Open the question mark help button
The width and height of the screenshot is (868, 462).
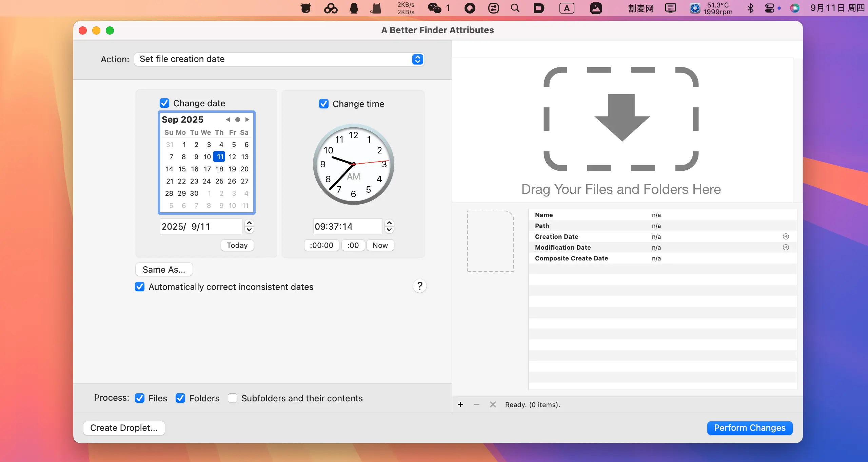tap(419, 286)
